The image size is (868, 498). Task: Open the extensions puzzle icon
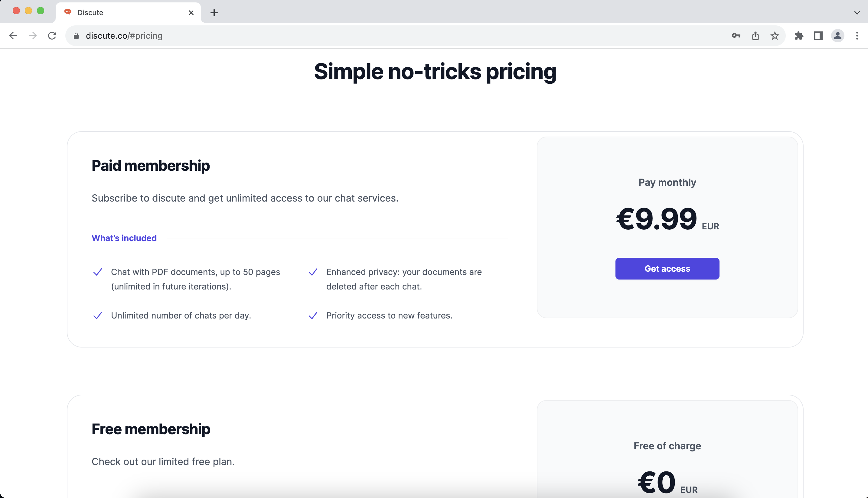[799, 36]
